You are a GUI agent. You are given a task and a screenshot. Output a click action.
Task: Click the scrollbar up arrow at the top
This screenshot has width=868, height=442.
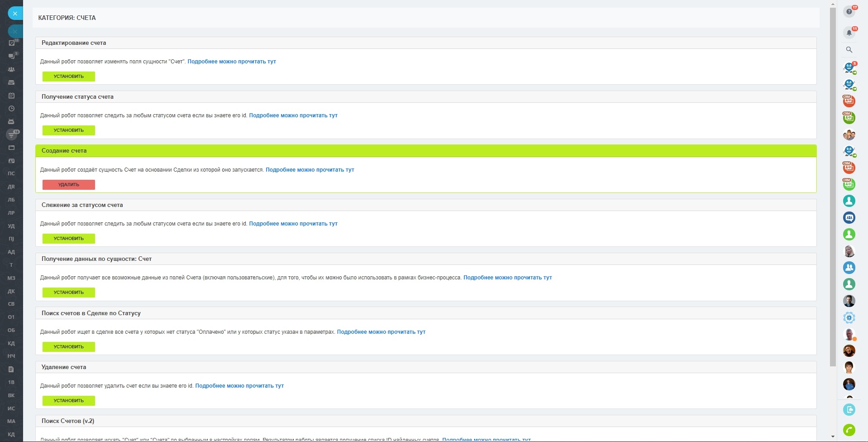pos(833,4)
